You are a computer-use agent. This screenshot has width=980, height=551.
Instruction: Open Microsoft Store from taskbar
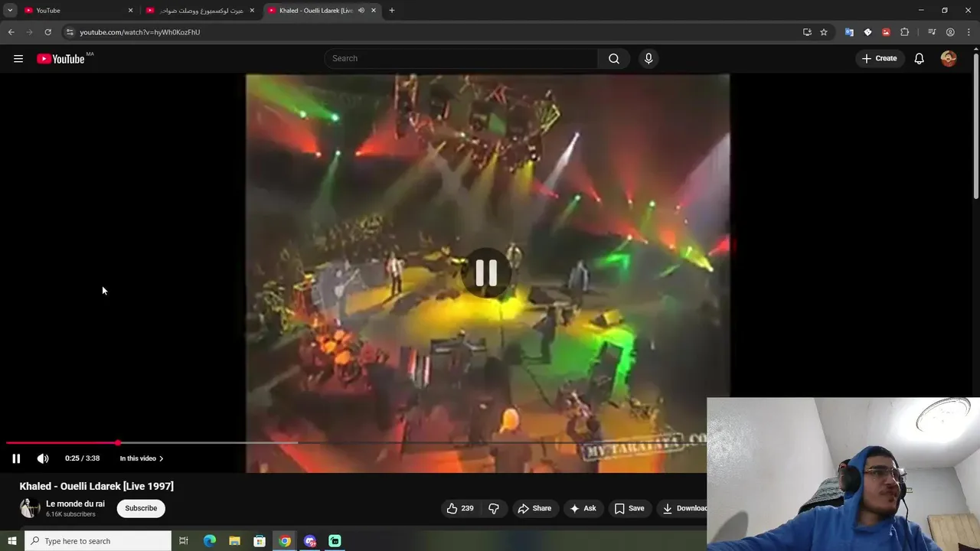pos(260,541)
